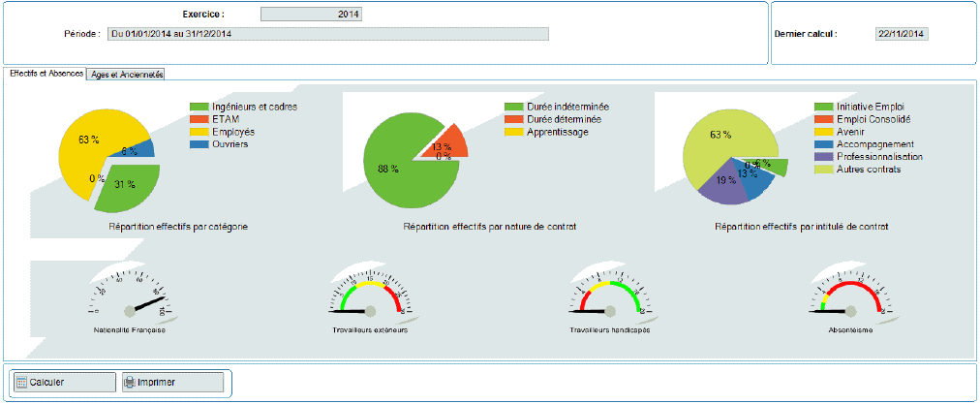980x404 pixels.
Task: Click the 'Durée indéterminée' legend text
Action: (x=568, y=107)
